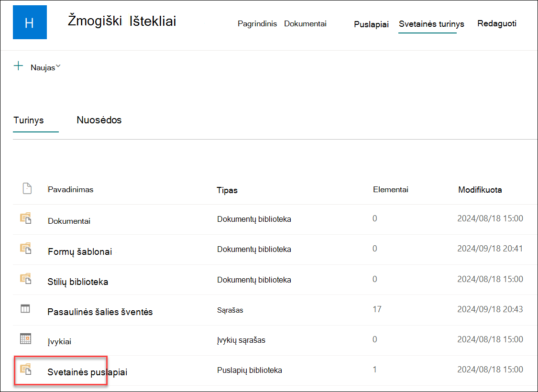Image resolution: width=538 pixels, height=392 pixels.
Task: Open the Svetainės puslapiai library
Action: coord(88,372)
